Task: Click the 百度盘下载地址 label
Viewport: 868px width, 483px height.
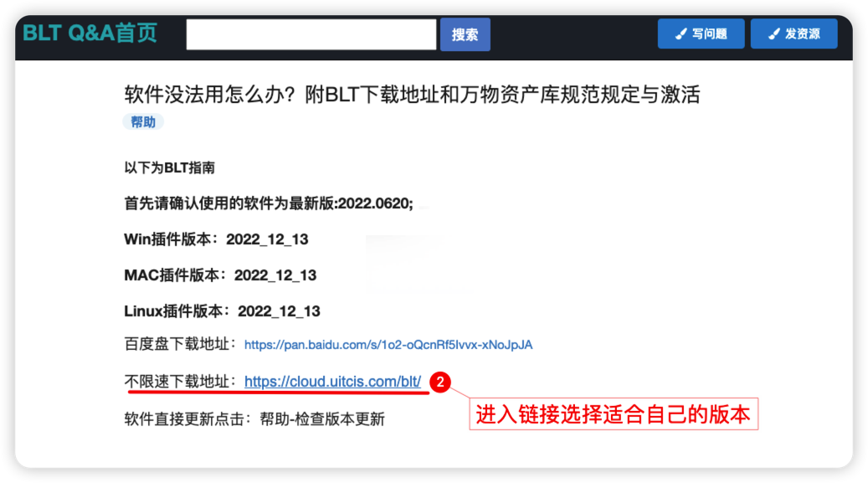Action: tap(181, 344)
